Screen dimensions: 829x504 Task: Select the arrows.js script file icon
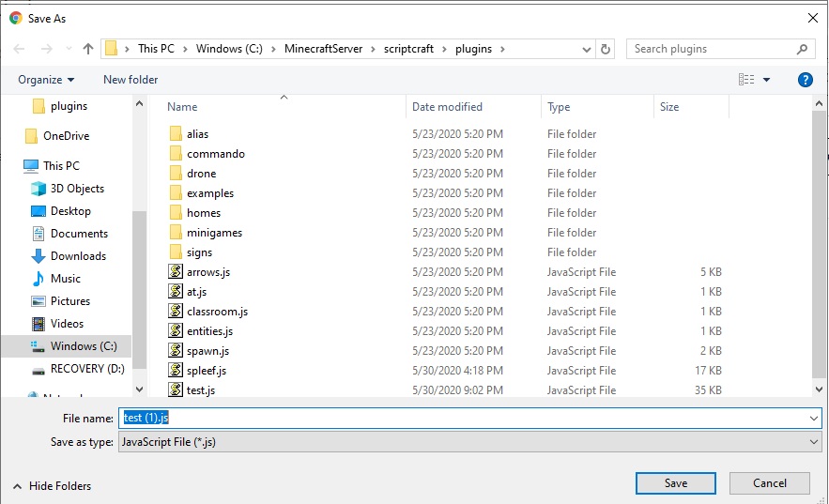click(176, 271)
